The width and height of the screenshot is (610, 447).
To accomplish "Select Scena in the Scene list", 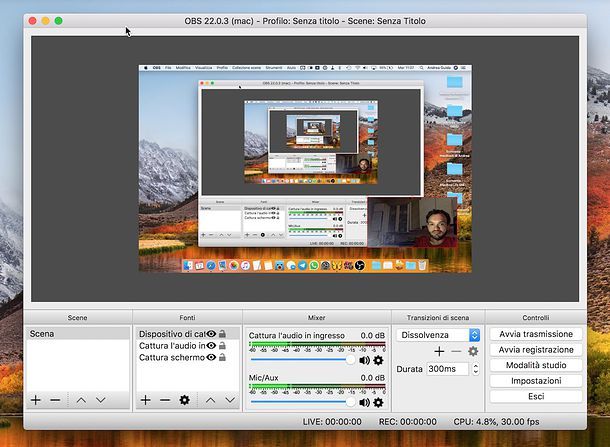I will pos(78,334).
